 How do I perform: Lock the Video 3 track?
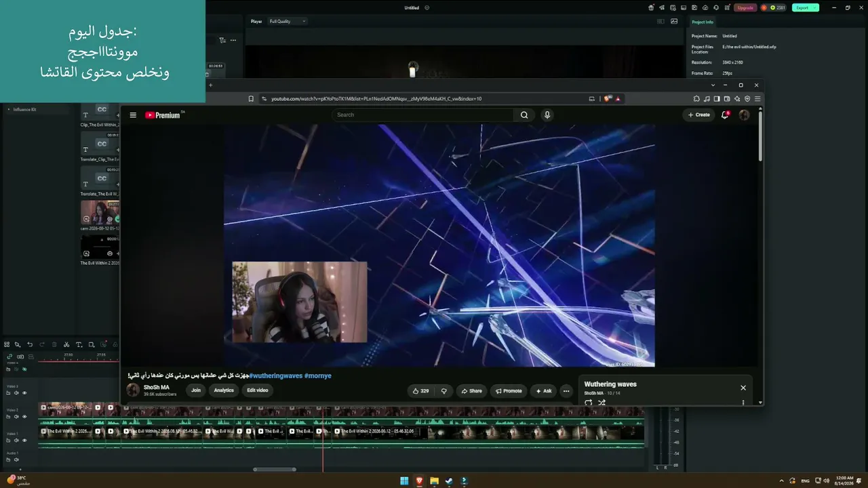(9, 393)
